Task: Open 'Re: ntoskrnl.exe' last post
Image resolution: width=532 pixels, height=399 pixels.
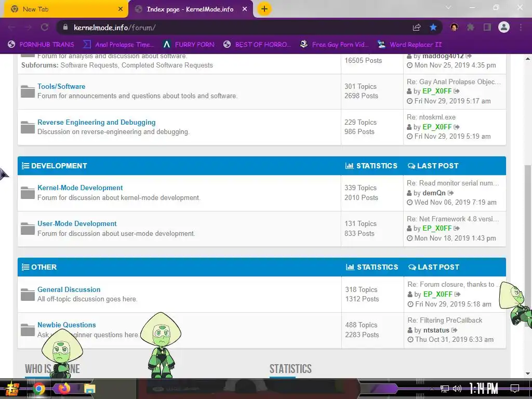Action: pyautogui.click(x=431, y=117)
